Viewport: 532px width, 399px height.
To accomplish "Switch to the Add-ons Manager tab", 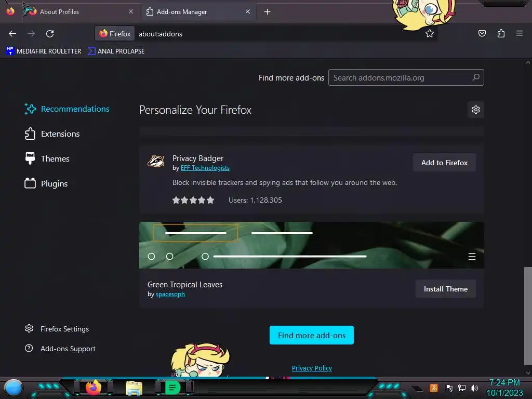I will [x=199, y=12].
